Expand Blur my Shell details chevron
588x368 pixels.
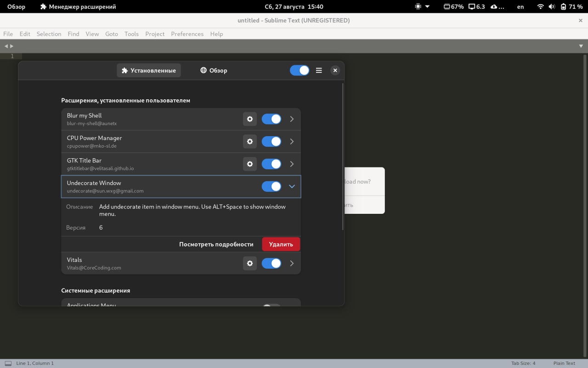(292, 119)
